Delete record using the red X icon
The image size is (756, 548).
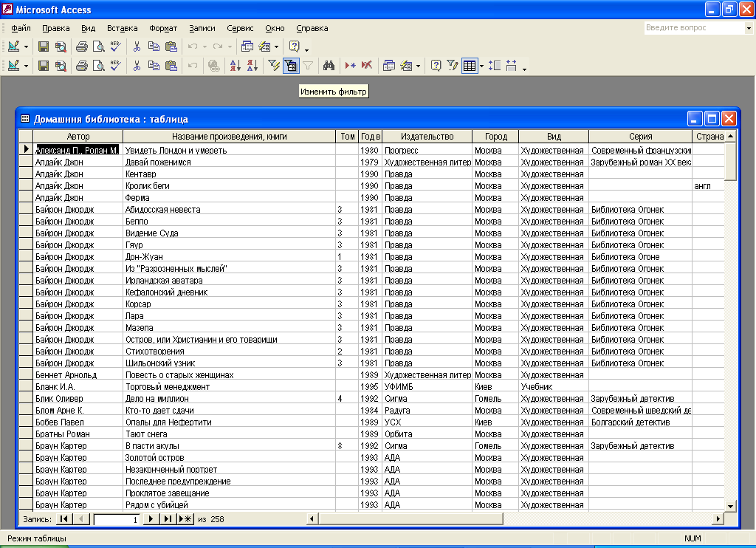tap(367, 66)
